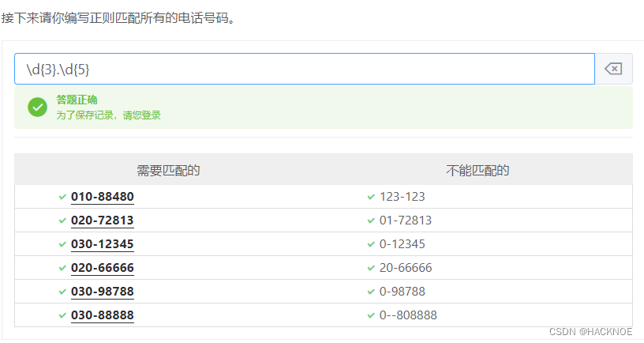
Task: Click the checkmark beside 0-12345
Action: click(371, 244)
